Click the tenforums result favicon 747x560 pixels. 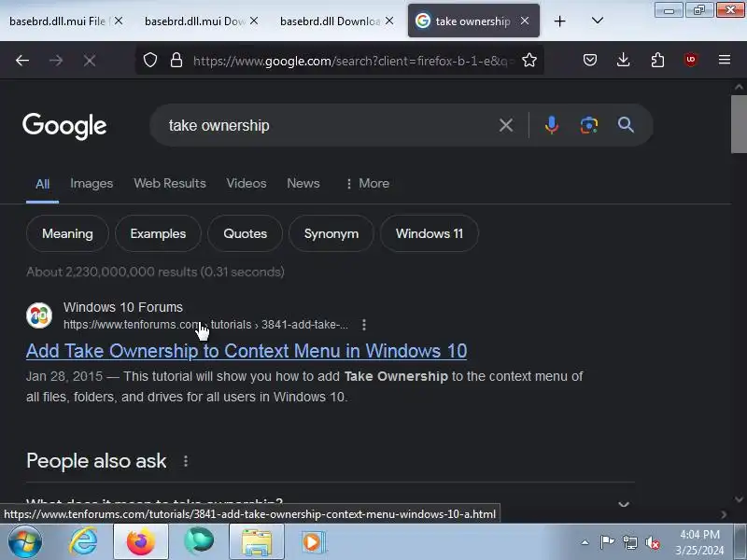point(39,315)
